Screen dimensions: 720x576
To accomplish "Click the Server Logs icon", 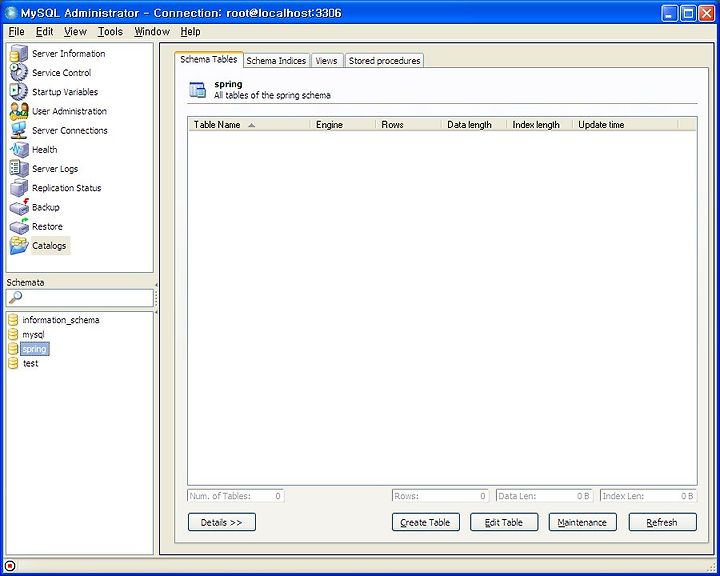I will tap(19, 169).
